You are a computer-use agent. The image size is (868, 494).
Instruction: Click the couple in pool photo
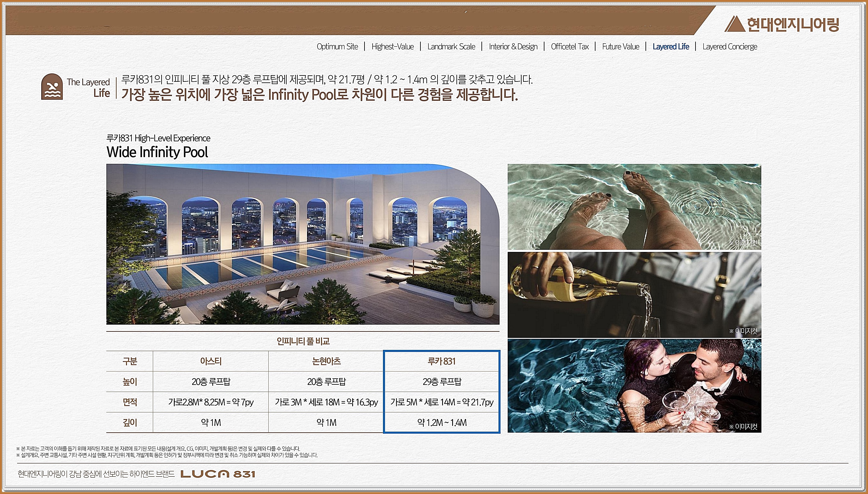coord(634,386)
